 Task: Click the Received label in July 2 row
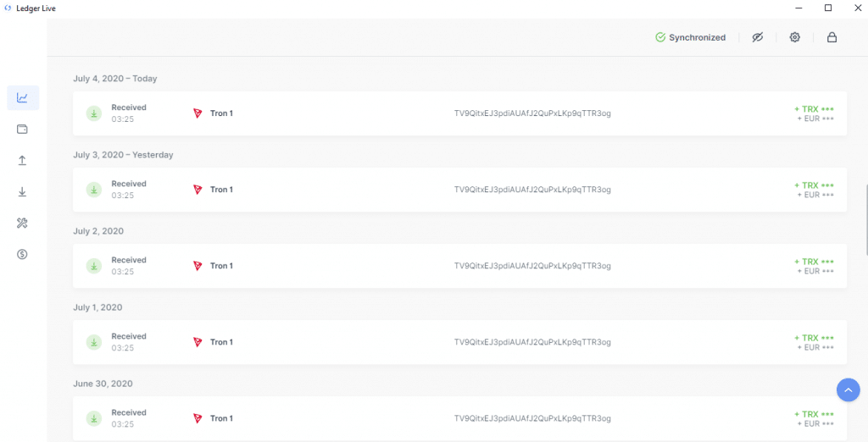[x=129, y=260]
